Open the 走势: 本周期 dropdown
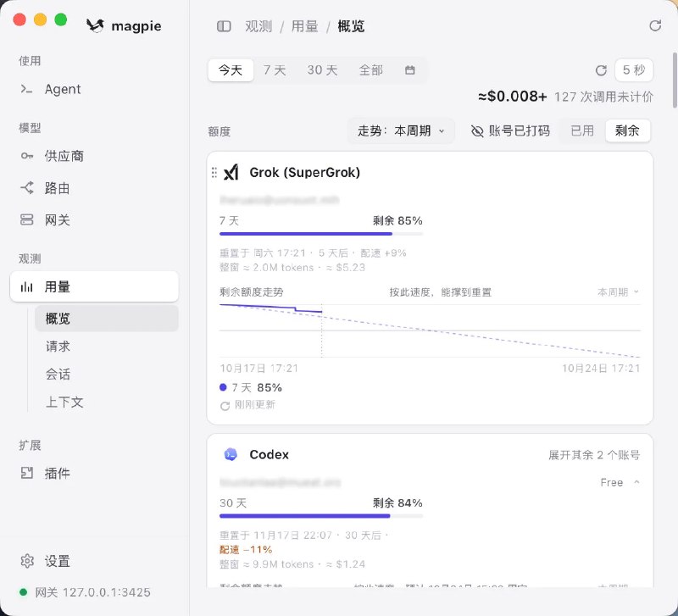Image resolution: width=678 pixels, height=616 pixels. coord(401,131)
